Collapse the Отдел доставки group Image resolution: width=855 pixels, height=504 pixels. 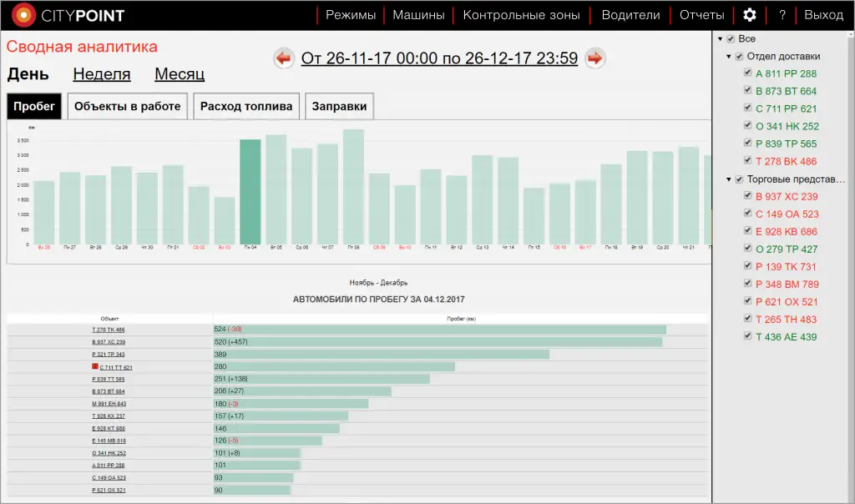click(x=729, y=57)
